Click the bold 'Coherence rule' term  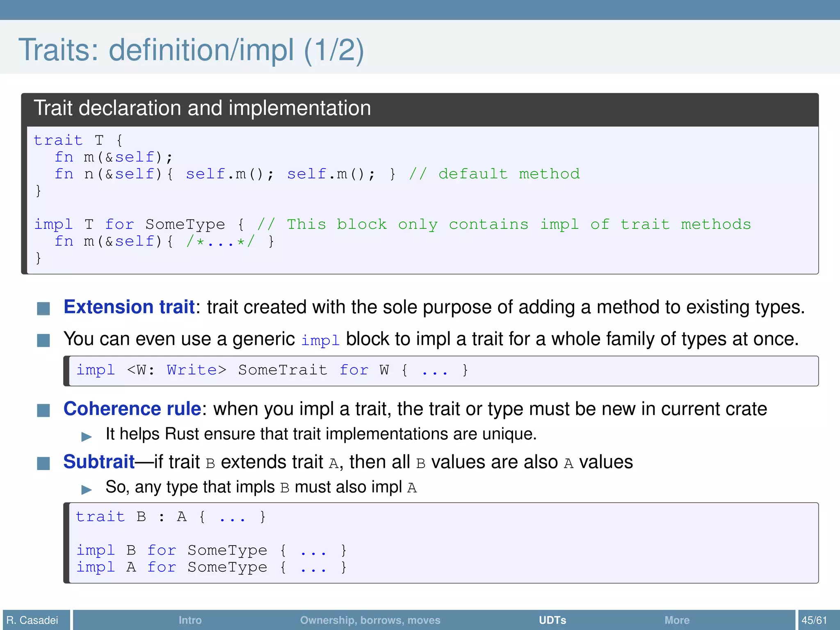pos(132,409)
